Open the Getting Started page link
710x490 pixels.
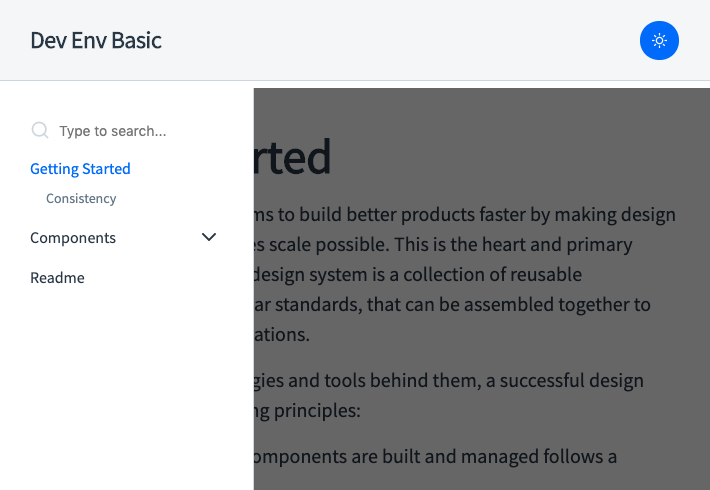(x=80, y=169)
